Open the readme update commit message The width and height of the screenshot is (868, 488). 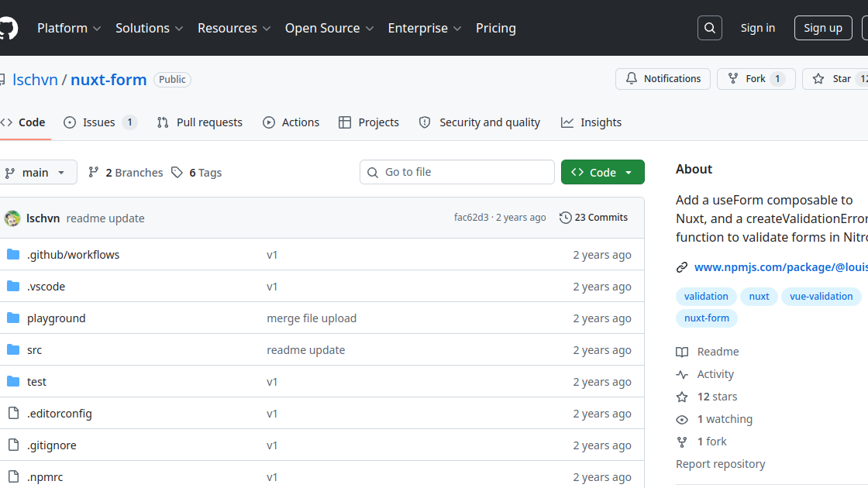[x=105, y=218]
